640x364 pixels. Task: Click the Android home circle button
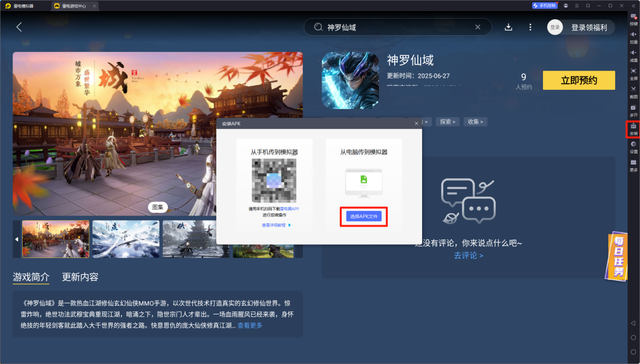pyautogui.click(x=633, y=337)
